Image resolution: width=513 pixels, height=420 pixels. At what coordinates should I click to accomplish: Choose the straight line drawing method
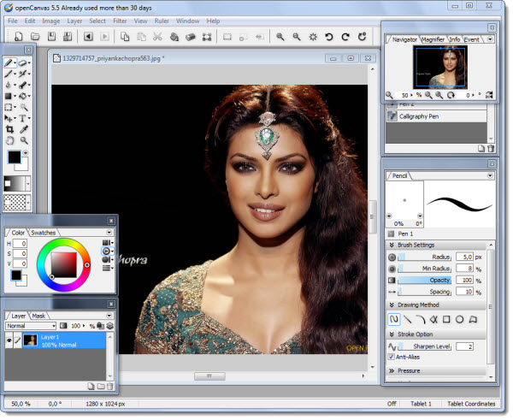click(x=407, y=319)
